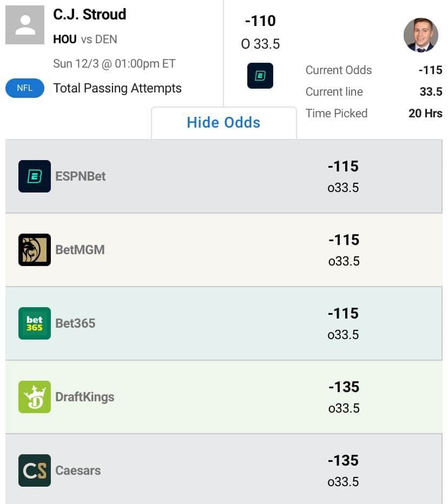This screenshot has width=448, height=504.
Task: Select ESPNBet -115 o33.5 odds
Action: [x=343, y=176]
